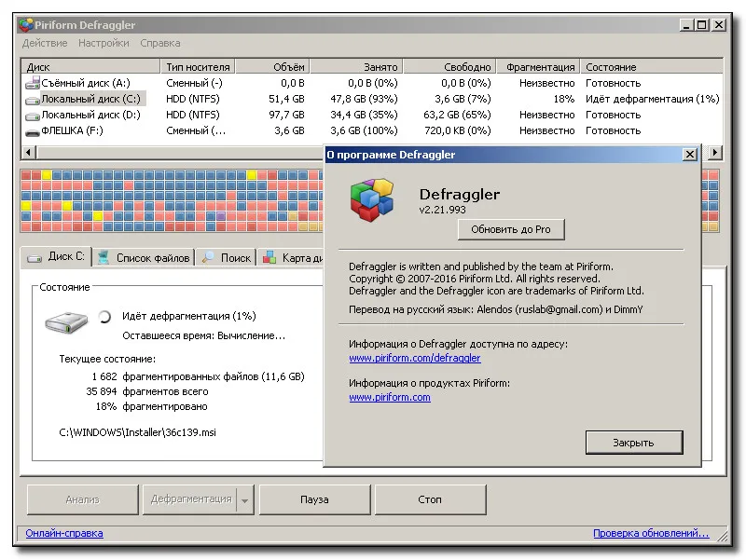The height and width of the screenshot is (560, 746).
Task: Click the drive list horizontal scrollbar track
Action: pyautogui.click(x=180, y=153)
